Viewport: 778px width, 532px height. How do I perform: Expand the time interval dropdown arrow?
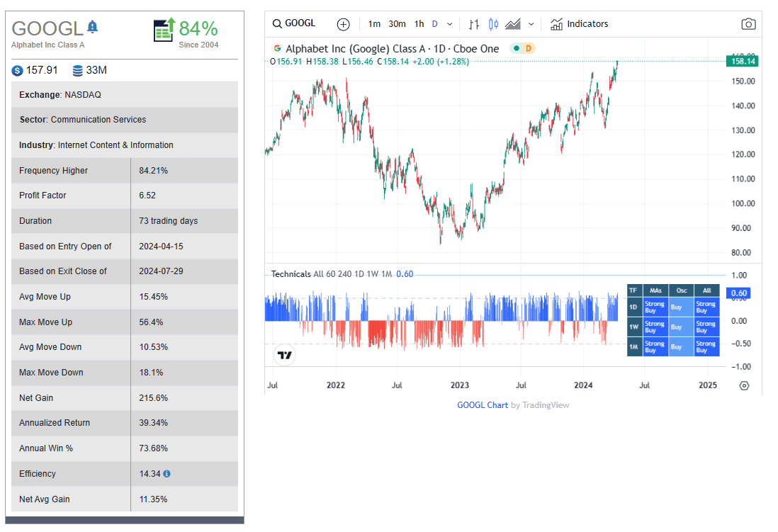point(449,24)
